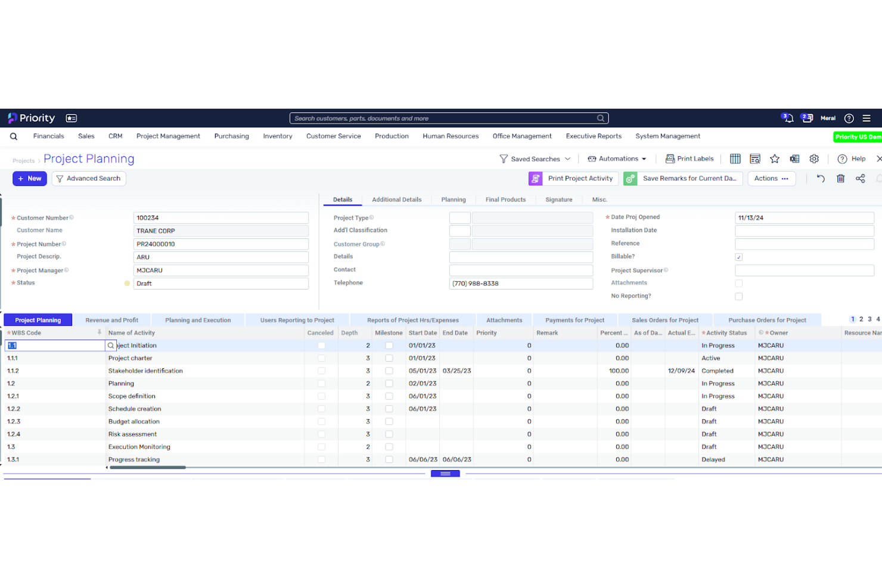Viewport: 882px width, 588px height.
Task: Open the settings gear on the toolbar
Action: point(814,158)
